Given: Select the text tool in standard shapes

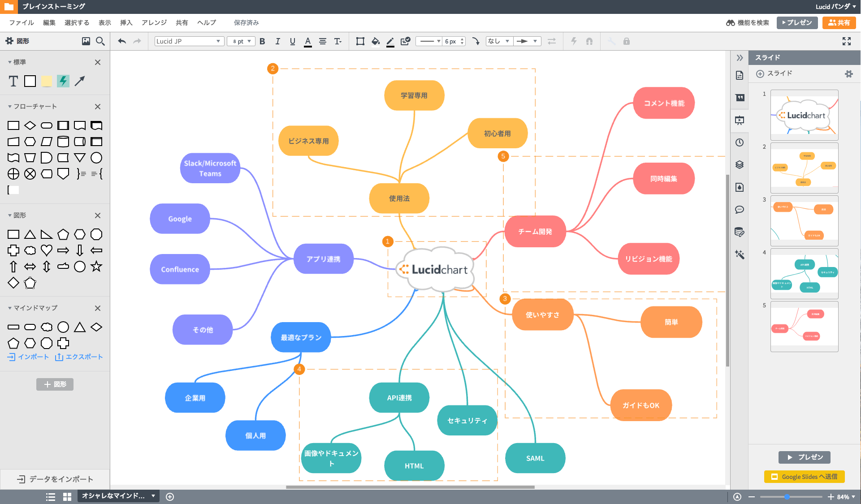Looking at the screenshot, I should 13,81.
